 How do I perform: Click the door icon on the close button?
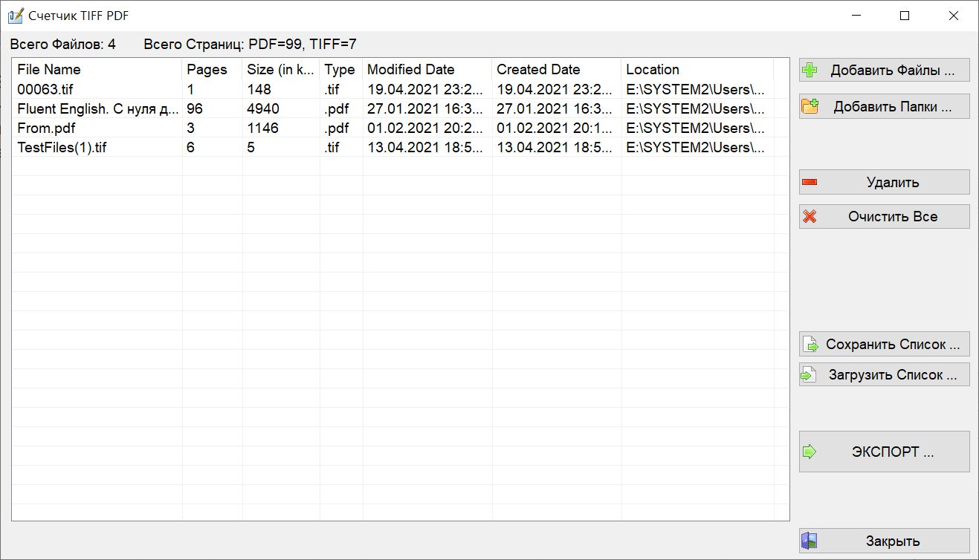pos(810,541)
